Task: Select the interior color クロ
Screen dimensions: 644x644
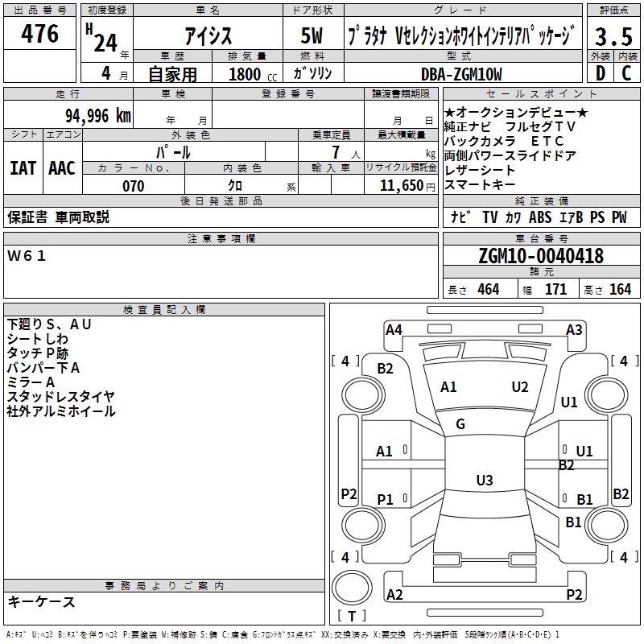Action: tap(235, 186)
